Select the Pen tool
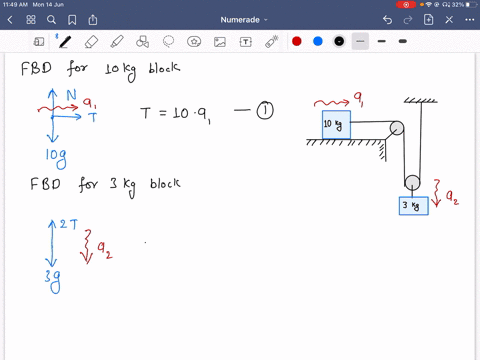 click(x=64, y=42)
